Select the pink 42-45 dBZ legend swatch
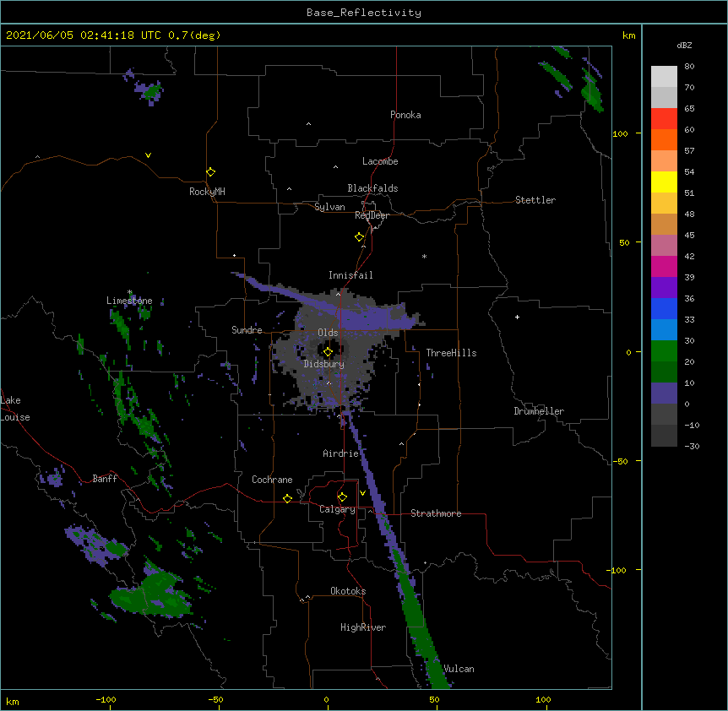This screenshot has height=711, width=728. tap(664, 246)
